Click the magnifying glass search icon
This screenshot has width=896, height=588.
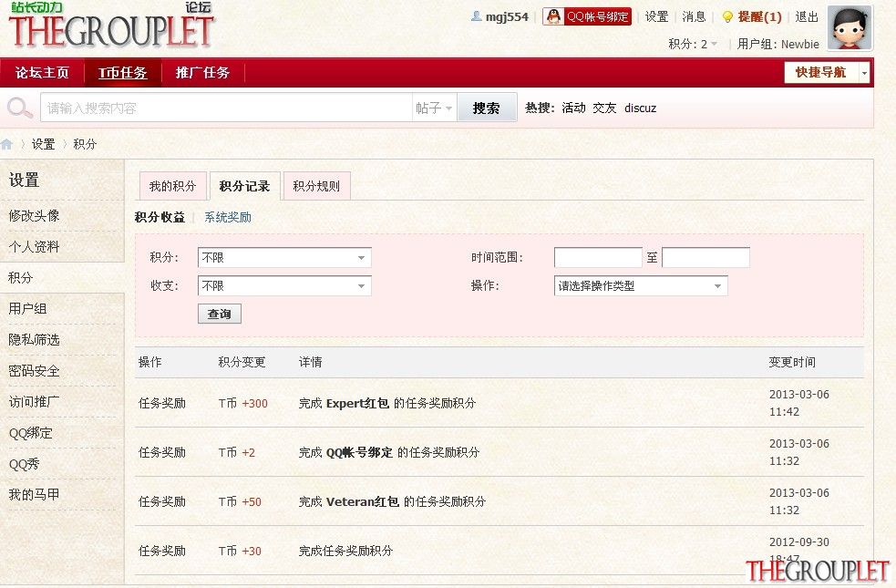[19, 108]
